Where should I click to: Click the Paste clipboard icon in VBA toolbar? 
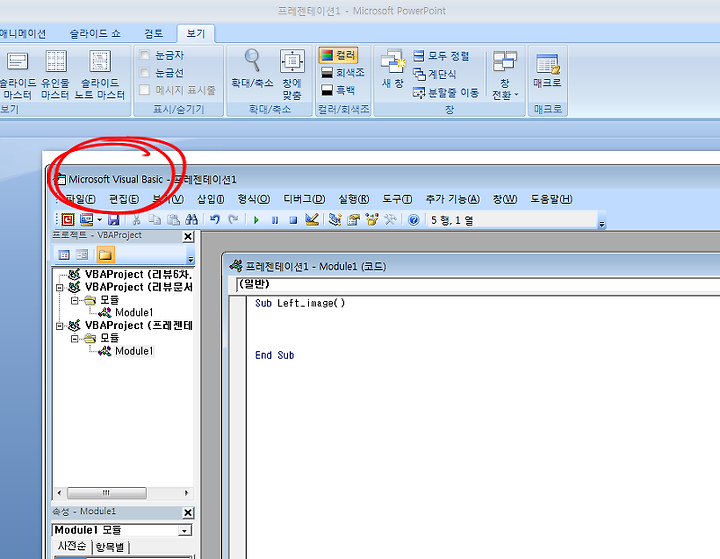173,220
